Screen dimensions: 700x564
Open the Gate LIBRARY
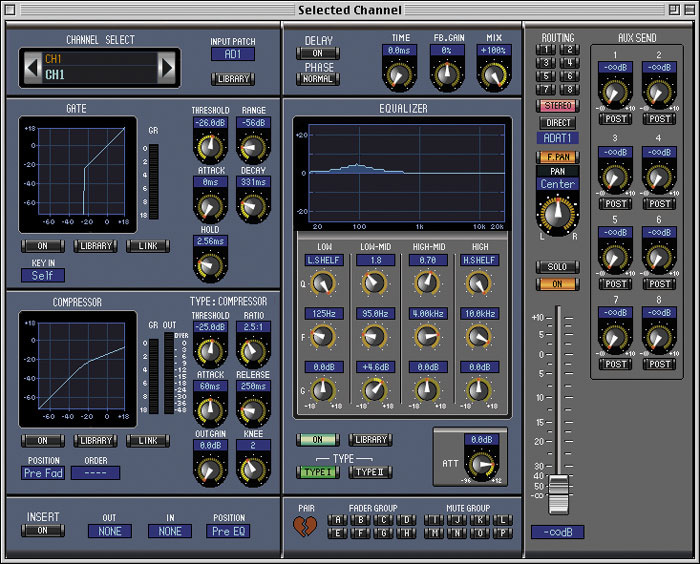pyautogui.click(x=96, y=246)
